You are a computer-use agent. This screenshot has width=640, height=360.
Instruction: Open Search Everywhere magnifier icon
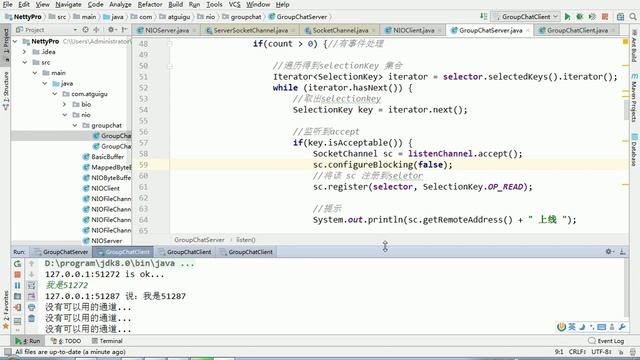pos(633,17)
